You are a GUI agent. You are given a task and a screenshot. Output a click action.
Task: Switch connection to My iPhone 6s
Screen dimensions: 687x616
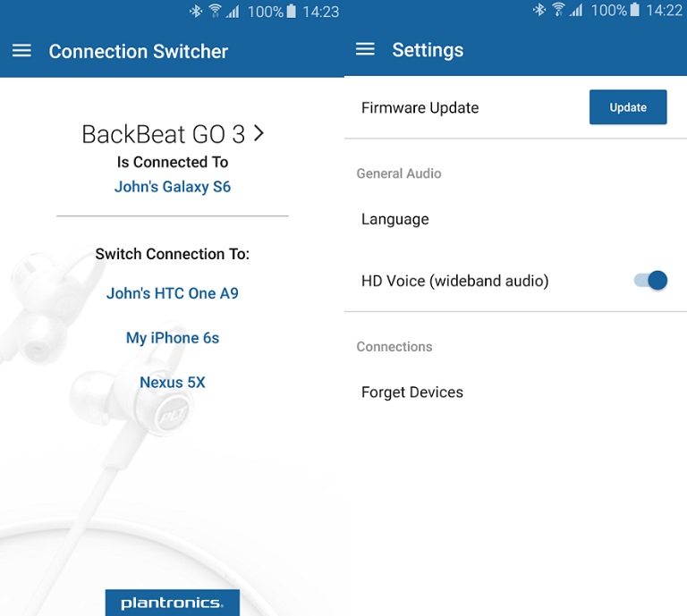[x=173, y=338]
